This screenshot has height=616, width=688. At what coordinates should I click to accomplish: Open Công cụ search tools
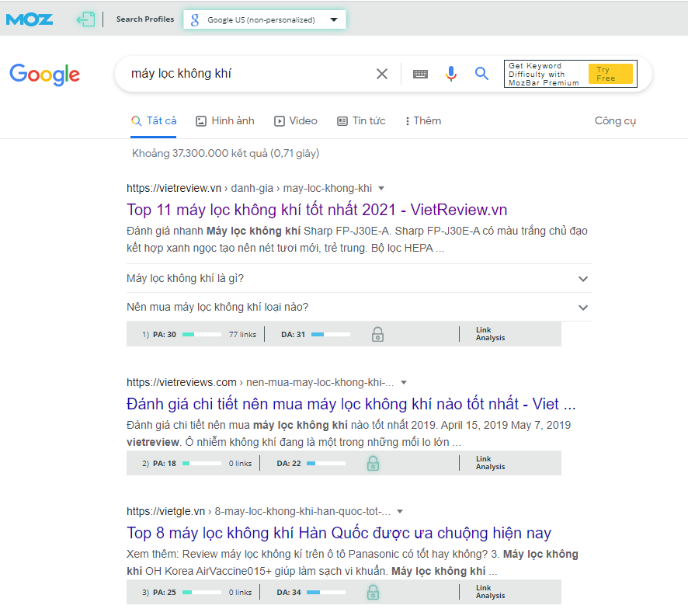coord(615,120)
